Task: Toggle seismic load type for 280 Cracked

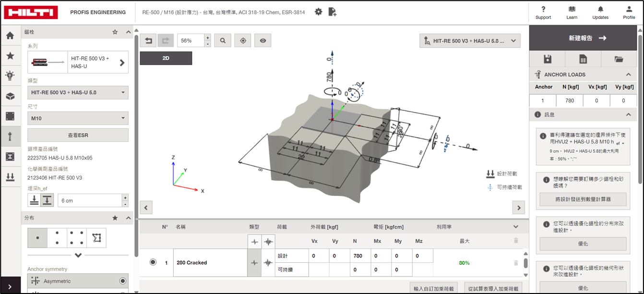Action: coord(268,263)
